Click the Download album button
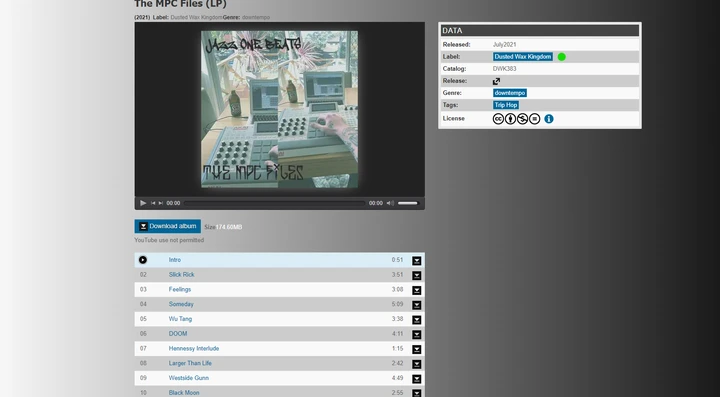 (x=168, y=226)
